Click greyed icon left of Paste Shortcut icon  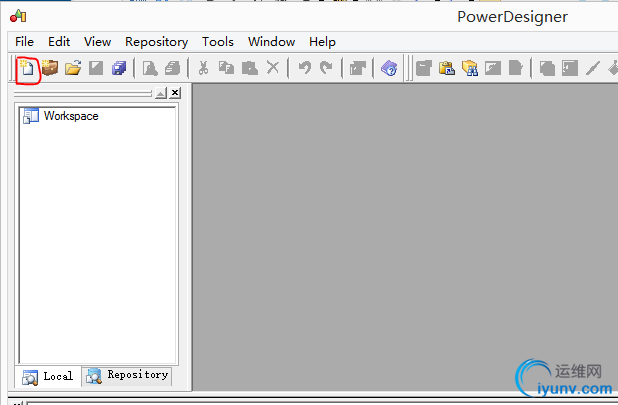(424, 68)
